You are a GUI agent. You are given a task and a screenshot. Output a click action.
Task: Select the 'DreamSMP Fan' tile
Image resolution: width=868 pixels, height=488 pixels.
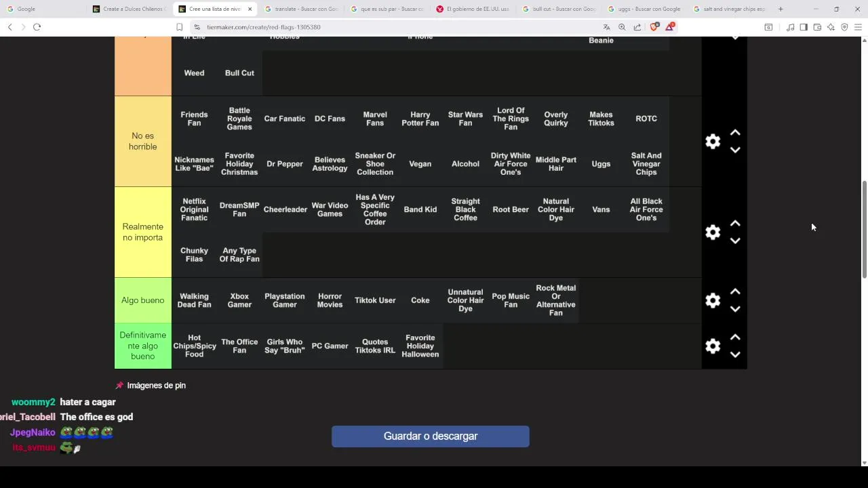pos(239,210)
